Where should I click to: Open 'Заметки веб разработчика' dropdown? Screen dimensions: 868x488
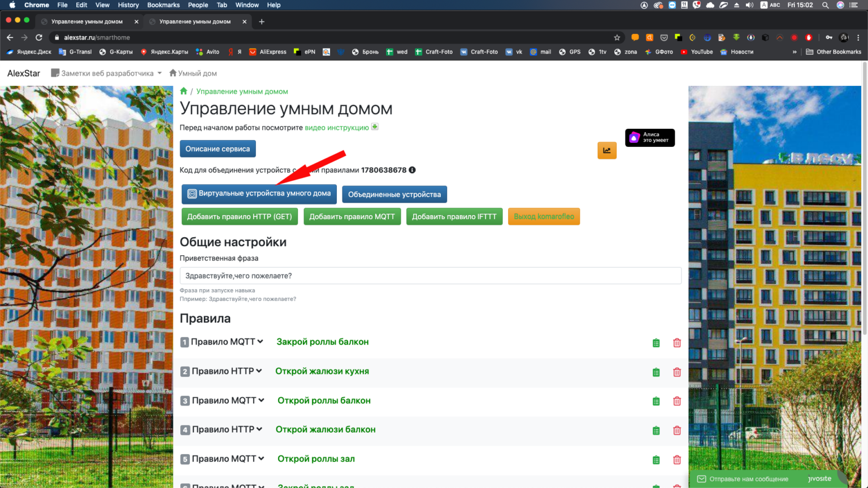coord(106,73)
